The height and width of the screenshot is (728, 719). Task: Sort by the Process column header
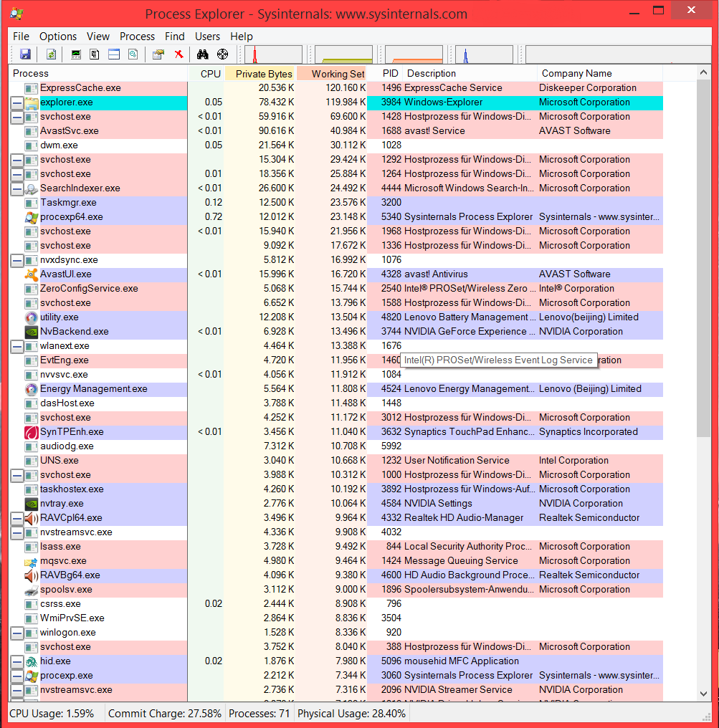click(98, 73)
